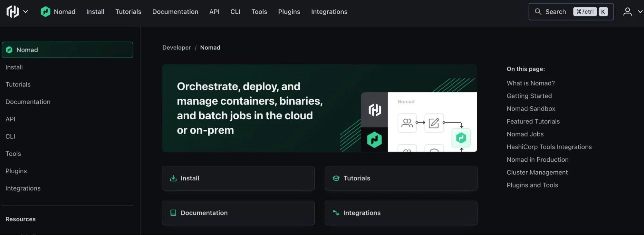Open the user account menu chevron
644x235 pixels.
click(x=640, y=12)
